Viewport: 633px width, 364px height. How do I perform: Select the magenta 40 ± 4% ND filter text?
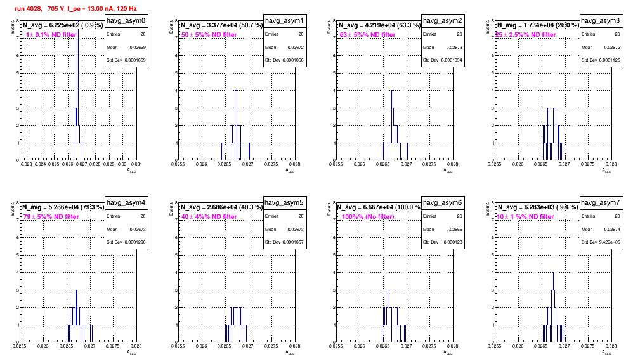click(209, 217)
